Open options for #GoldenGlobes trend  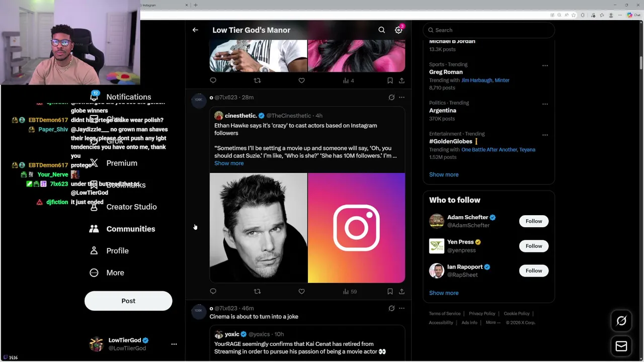(545, 135)
